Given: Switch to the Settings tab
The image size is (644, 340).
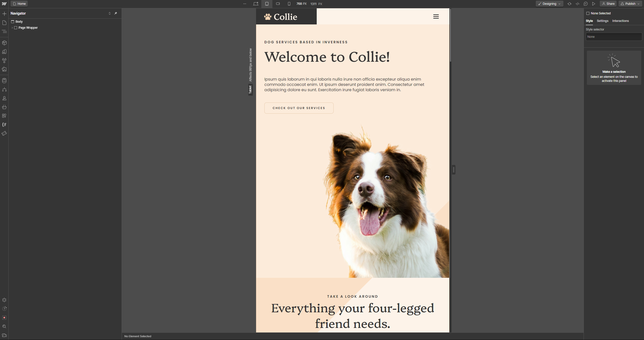Looking at the screenshot, I should click(x=602, y=21).
